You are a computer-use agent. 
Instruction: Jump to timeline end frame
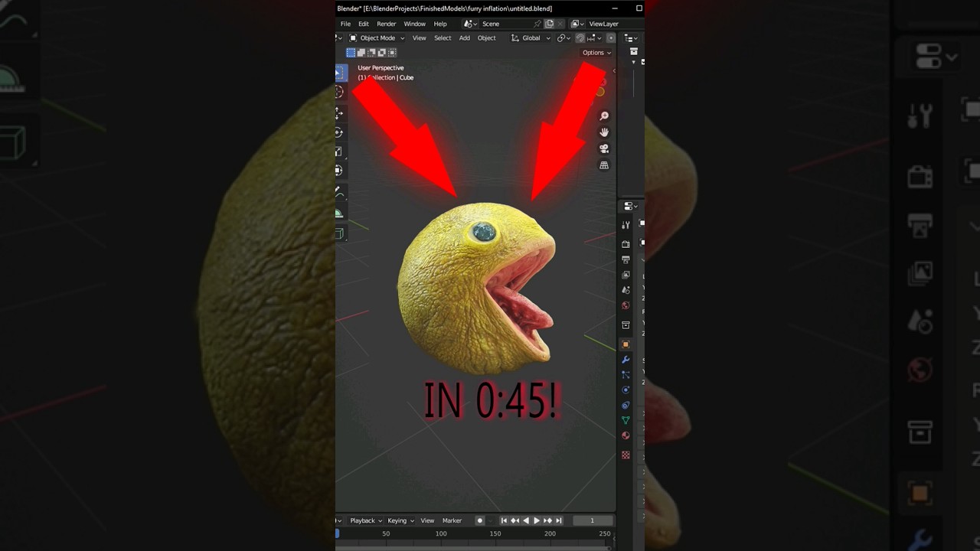559,520
